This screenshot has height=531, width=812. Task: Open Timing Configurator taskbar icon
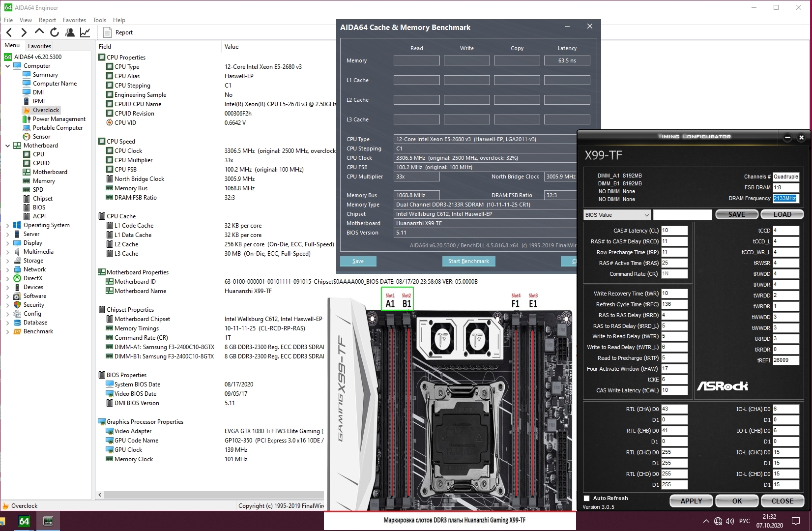[x=48, y=521]
